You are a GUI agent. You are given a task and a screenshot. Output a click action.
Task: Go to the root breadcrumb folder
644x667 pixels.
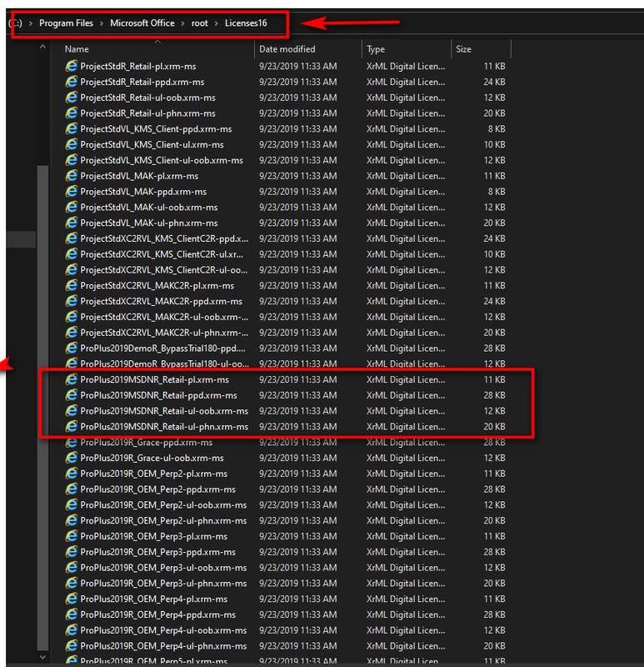199,23
